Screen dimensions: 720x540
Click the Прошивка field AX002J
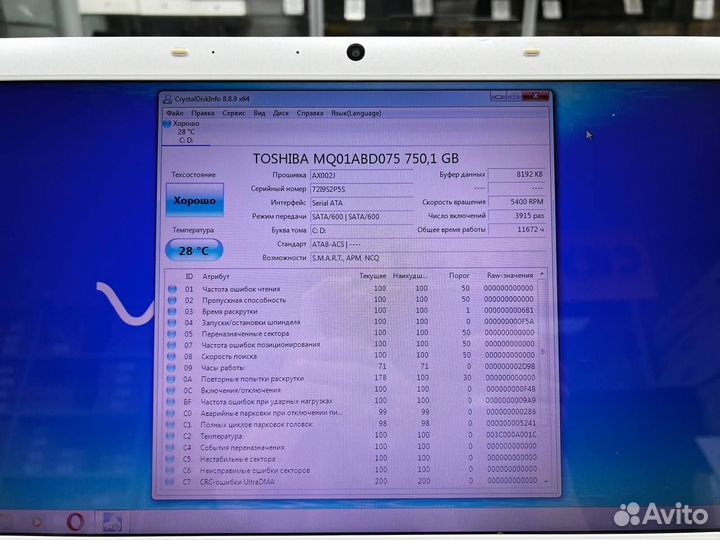tap(361, 175)
